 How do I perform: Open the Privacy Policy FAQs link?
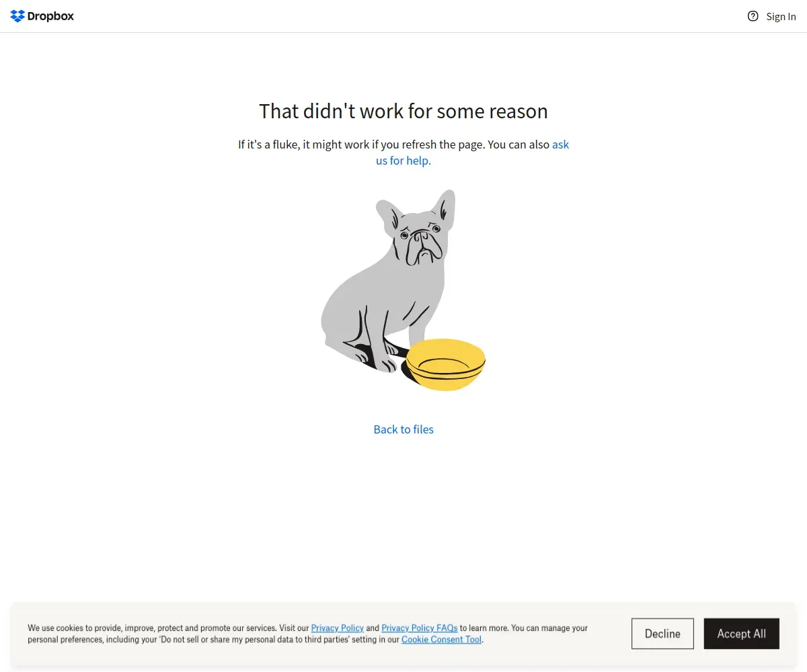420,628
